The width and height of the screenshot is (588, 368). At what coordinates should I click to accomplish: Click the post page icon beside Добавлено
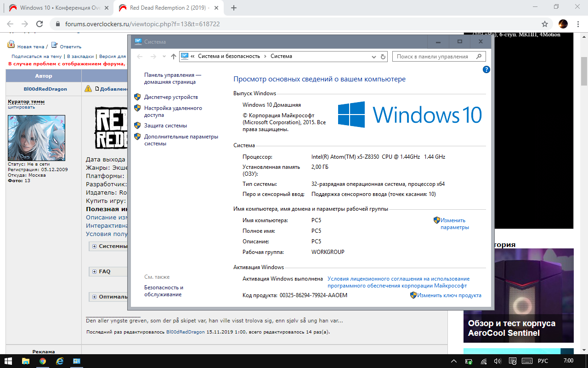click(97, 88)
